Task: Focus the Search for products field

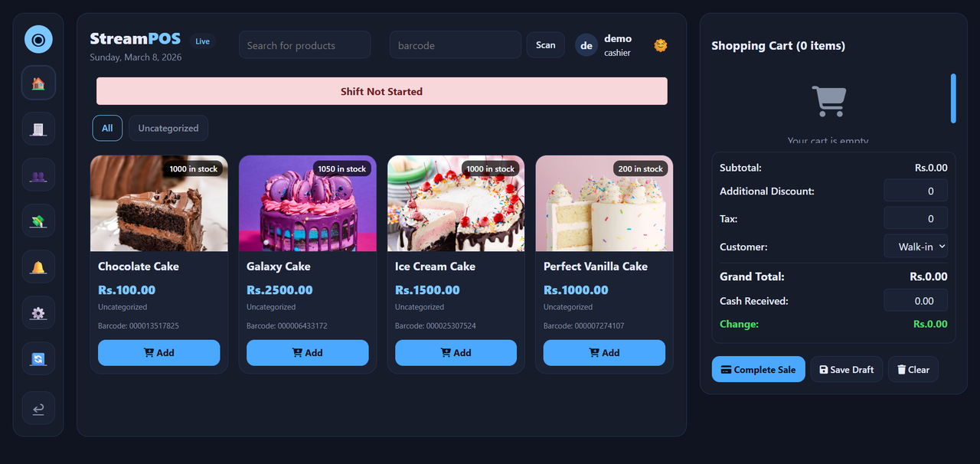Action: 305,45
